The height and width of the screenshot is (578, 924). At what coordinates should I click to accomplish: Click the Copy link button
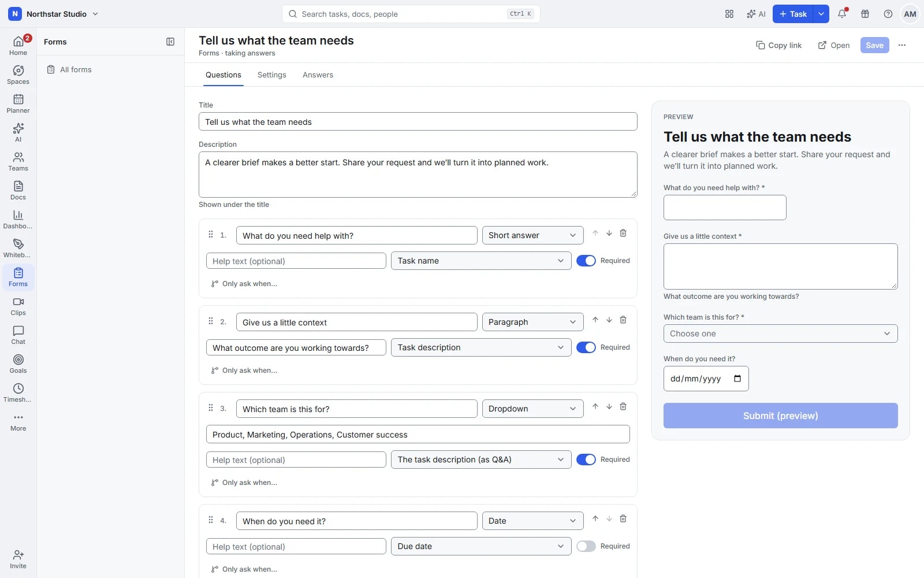[x=779, y=45]
